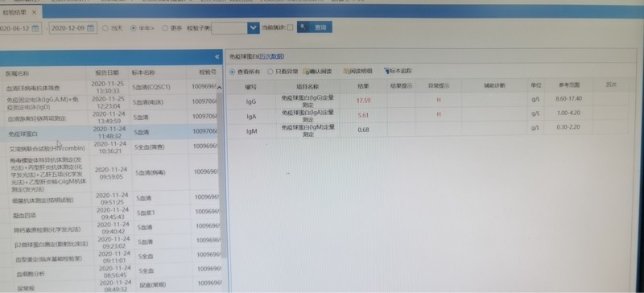Image resolution: width=644 pixels, height=293 pixels.
Task: Collapse the left order list panel
Action: 217,57
